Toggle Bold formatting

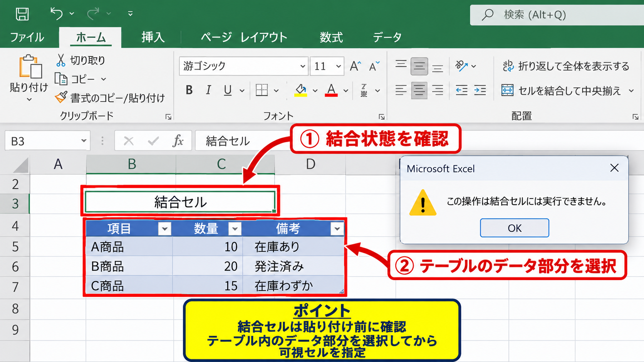point(189,90)
